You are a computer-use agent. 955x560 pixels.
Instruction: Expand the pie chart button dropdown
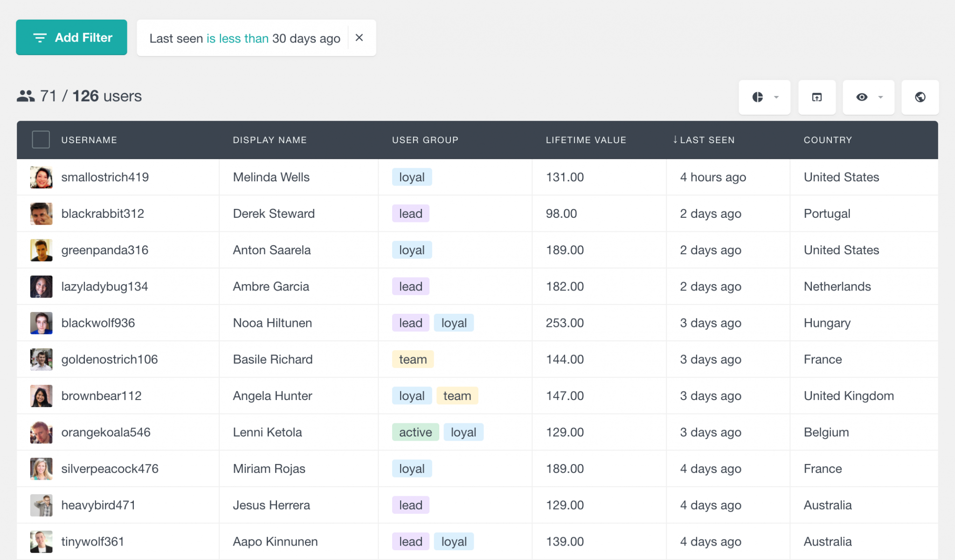tap(775, 97)
